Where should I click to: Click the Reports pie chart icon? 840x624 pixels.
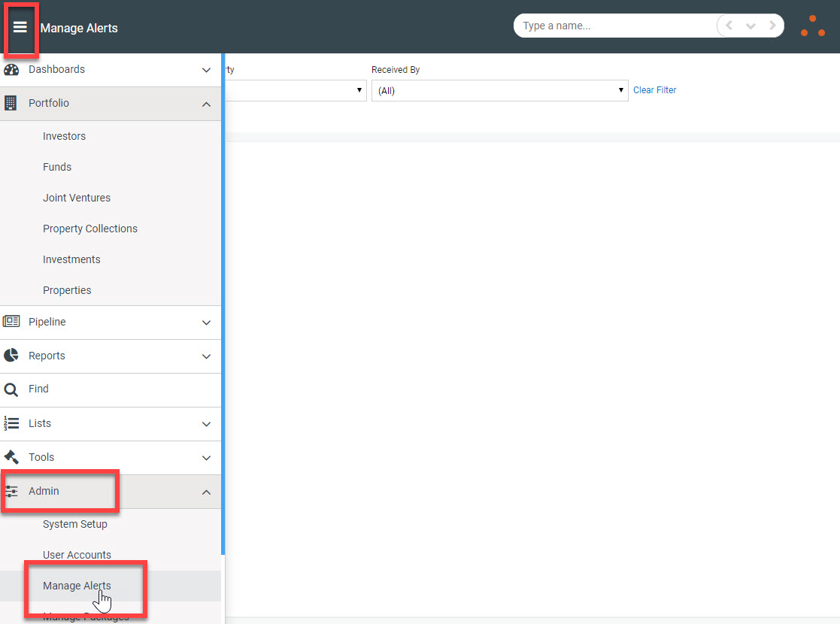11,356
